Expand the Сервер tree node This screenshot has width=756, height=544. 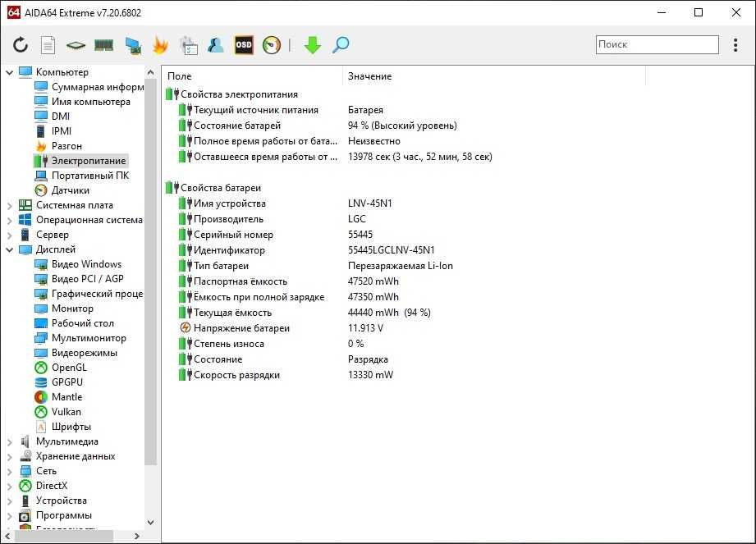click(x=9, y=235)
